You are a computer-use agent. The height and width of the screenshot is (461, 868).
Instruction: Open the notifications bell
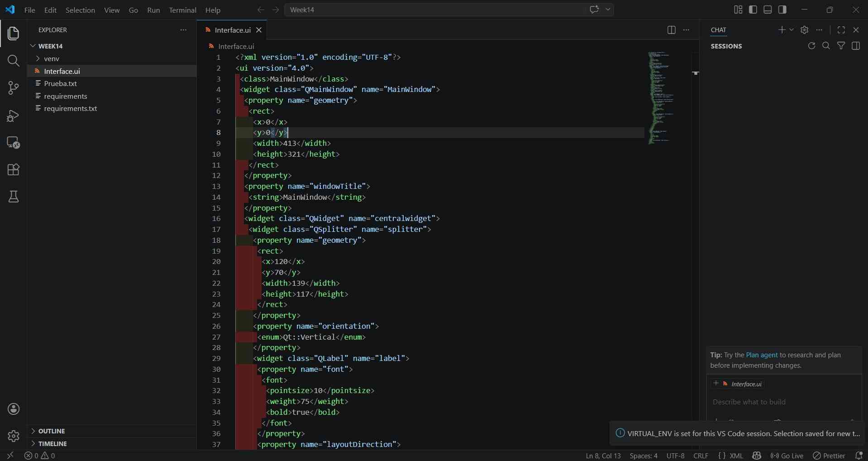tap(858, 456)
